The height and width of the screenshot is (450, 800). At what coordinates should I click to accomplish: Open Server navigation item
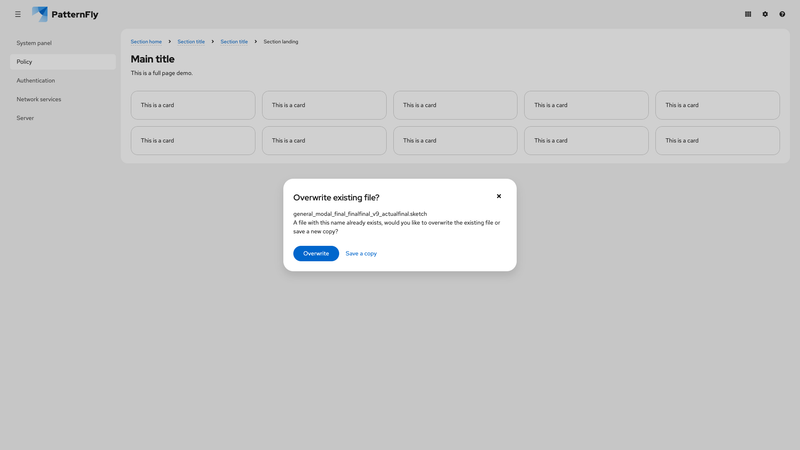[25, 118]
